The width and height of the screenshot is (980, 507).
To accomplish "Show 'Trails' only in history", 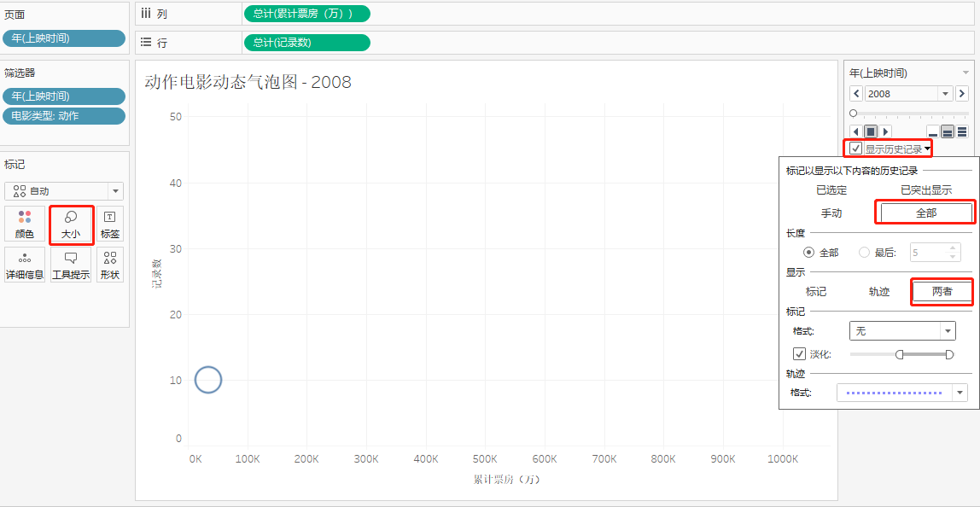I will point(879,291).
